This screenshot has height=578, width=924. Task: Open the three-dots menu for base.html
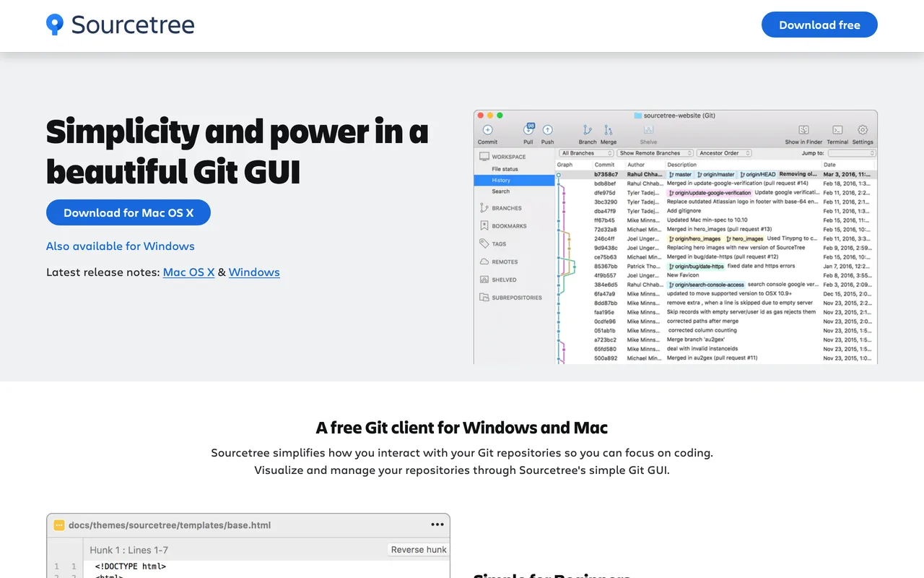(x=437, y=525)
